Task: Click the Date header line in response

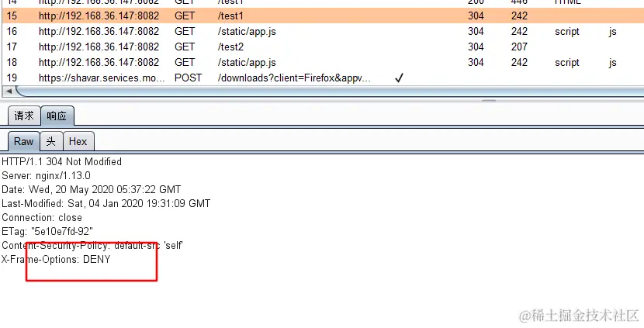Action: [92, 190]
